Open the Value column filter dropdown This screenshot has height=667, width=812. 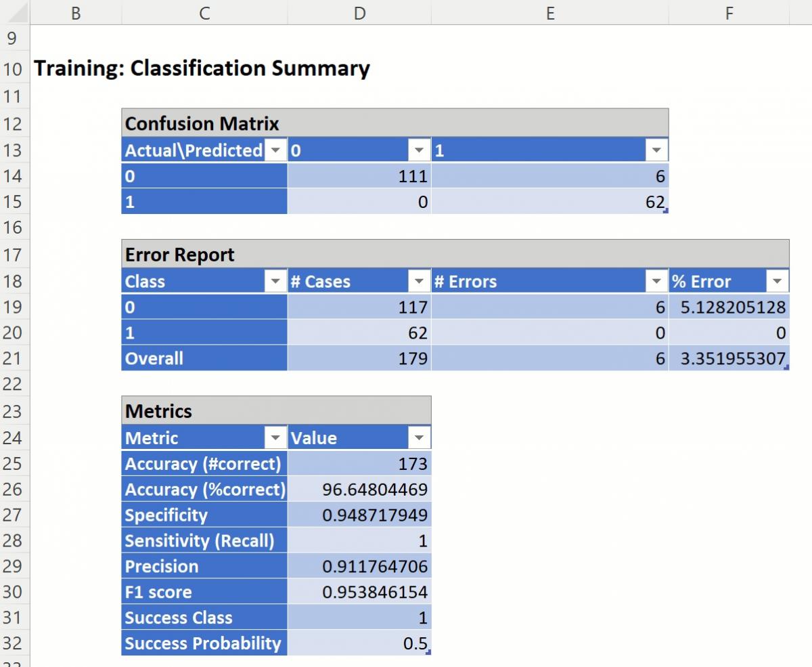coord(419,438)
